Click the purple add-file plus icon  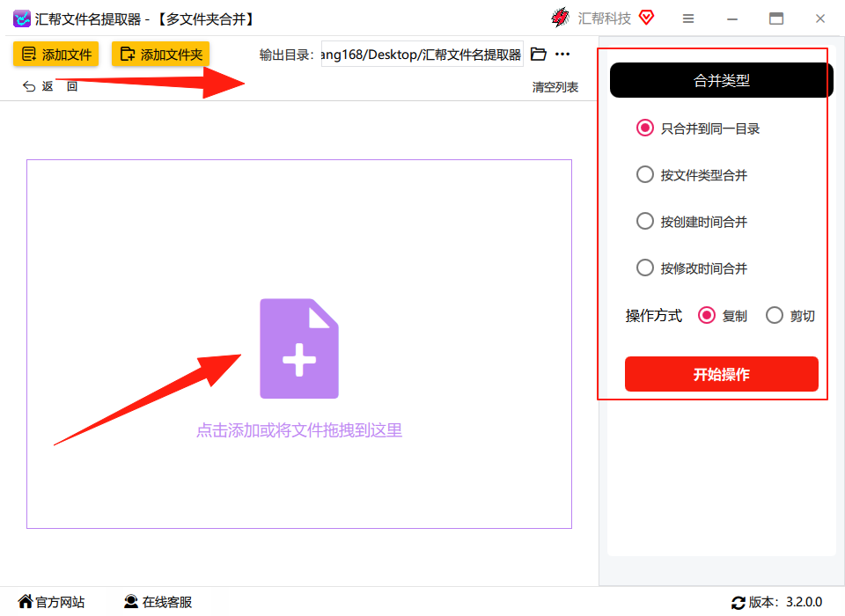(299, 348)
